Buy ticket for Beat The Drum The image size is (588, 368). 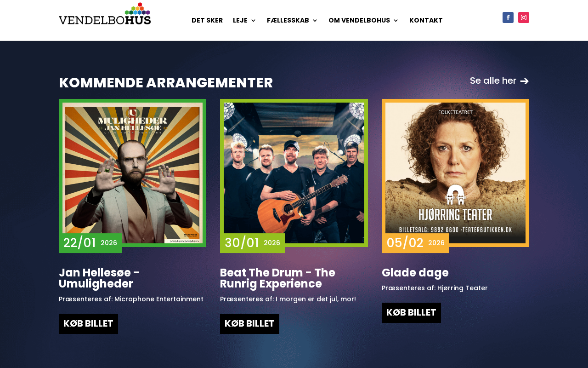pos(249,324)
